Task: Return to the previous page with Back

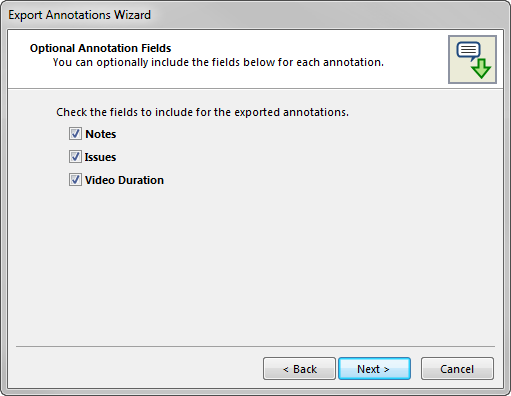Action: (x=299, y=369)
